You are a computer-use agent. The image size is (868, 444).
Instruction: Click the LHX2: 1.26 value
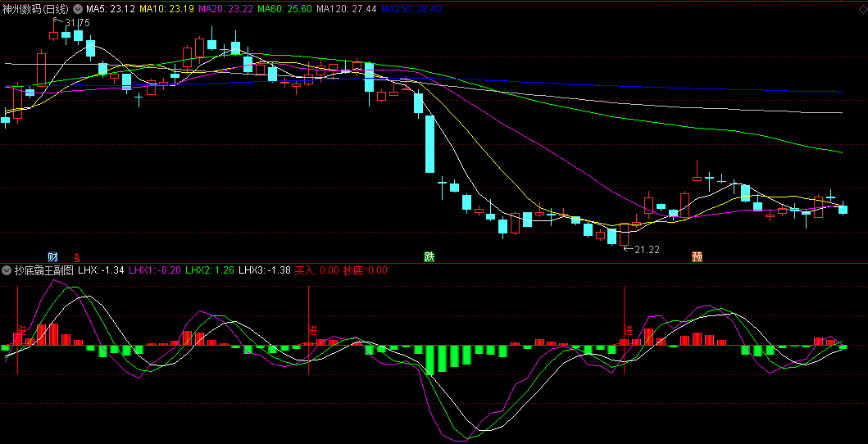(x=210, y=270)
